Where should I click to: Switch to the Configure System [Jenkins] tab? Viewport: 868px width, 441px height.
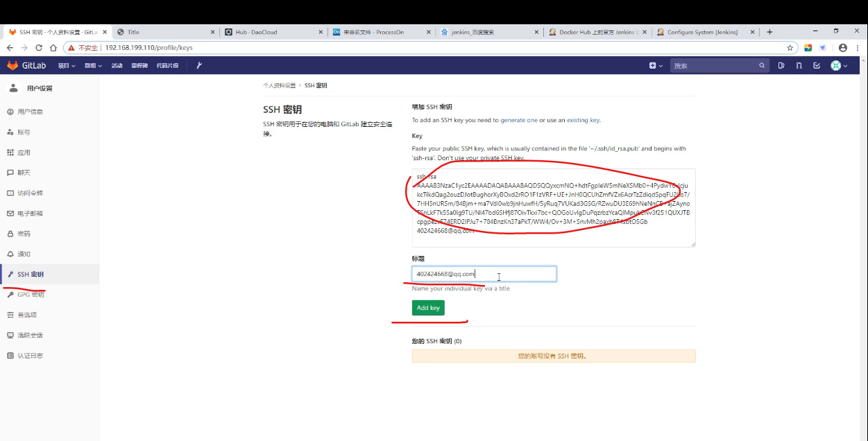coord(702,32)
